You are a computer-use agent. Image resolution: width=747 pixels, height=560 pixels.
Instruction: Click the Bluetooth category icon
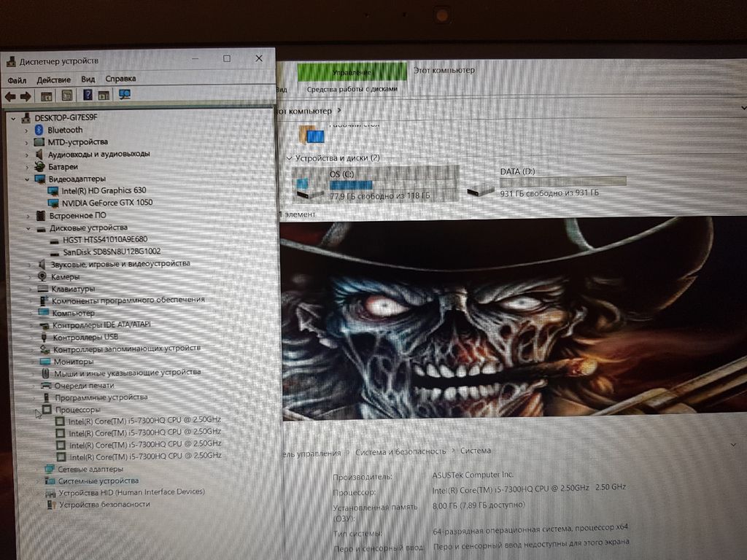click(x=40, y=130)
